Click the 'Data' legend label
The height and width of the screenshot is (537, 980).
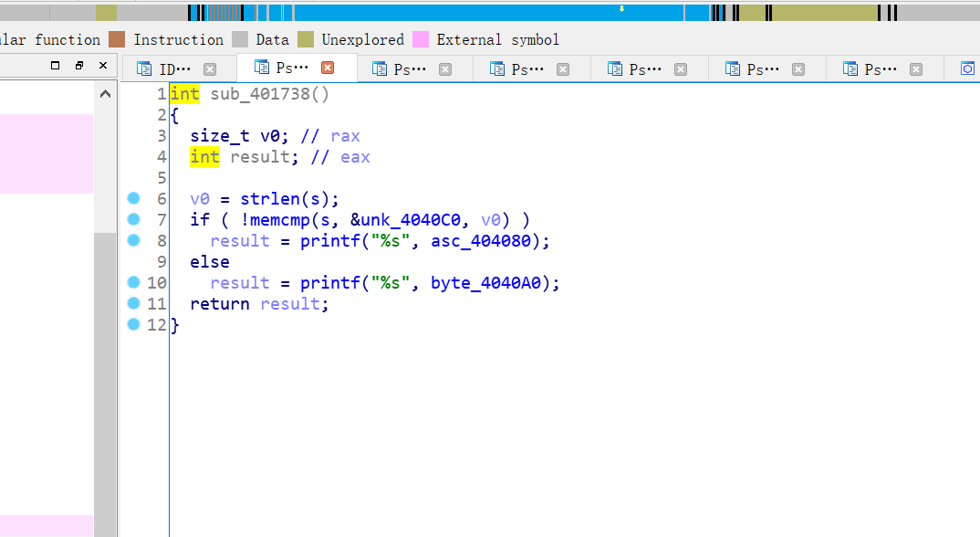click(273, 39)
